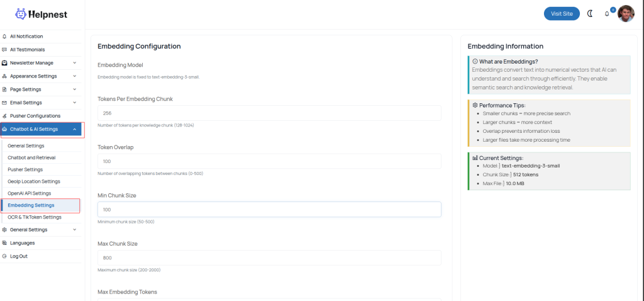This screenshot has width=644, height=301.
Task: Open the All Testimonials page
Action: tap(27, 50)
